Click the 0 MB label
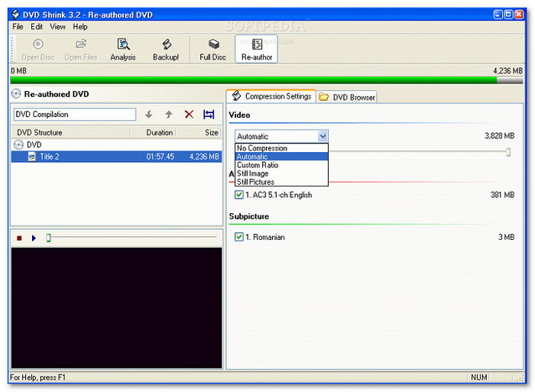Image resolution: width=535 pixels, height=392 pixels. tap(18, 70)
